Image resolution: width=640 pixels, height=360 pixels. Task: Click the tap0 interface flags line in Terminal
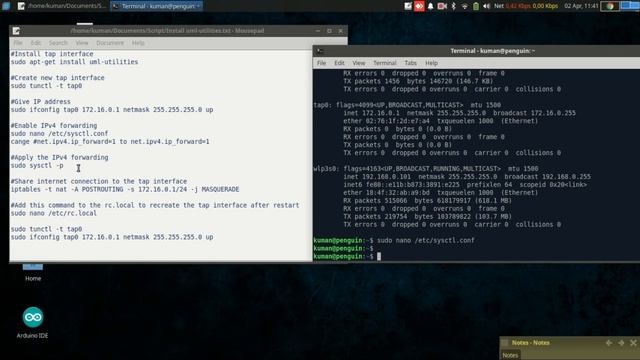pos(407,105)
